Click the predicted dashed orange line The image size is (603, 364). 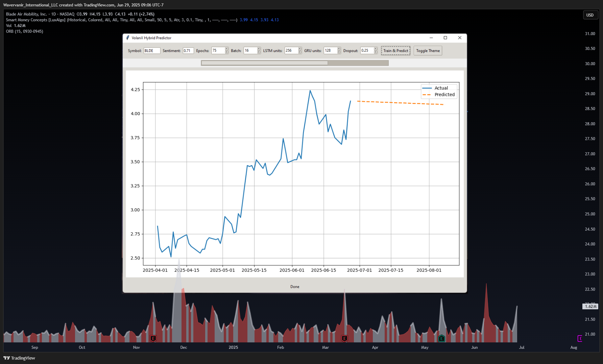(401, 103)
